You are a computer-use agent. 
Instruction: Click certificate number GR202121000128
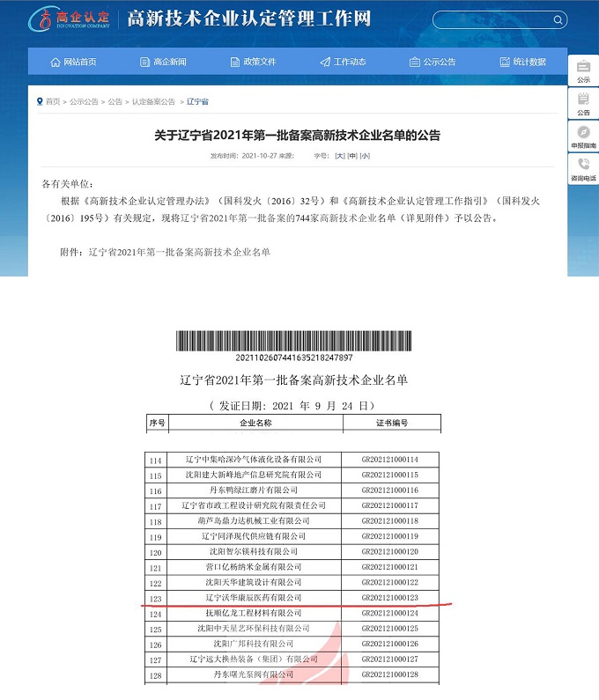(390, 674)
